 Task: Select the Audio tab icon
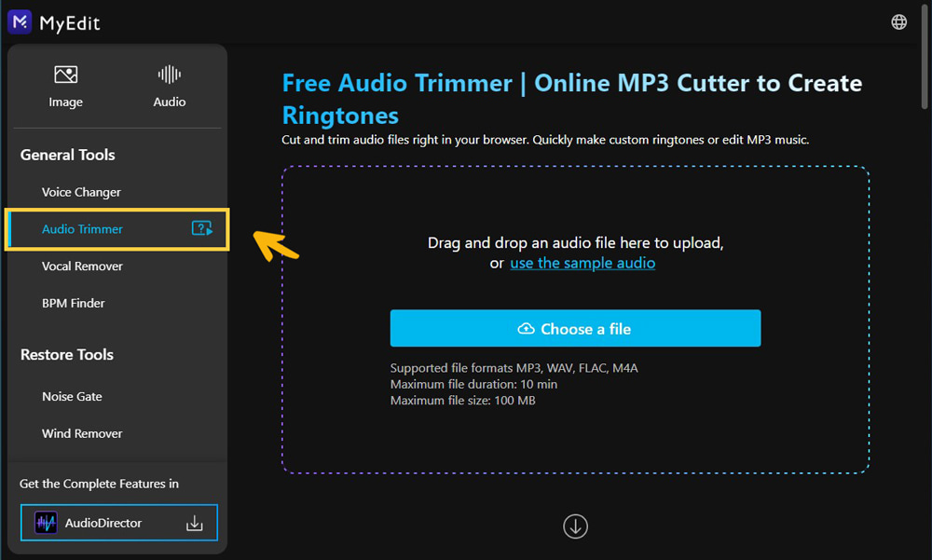[x=169, y=75]
